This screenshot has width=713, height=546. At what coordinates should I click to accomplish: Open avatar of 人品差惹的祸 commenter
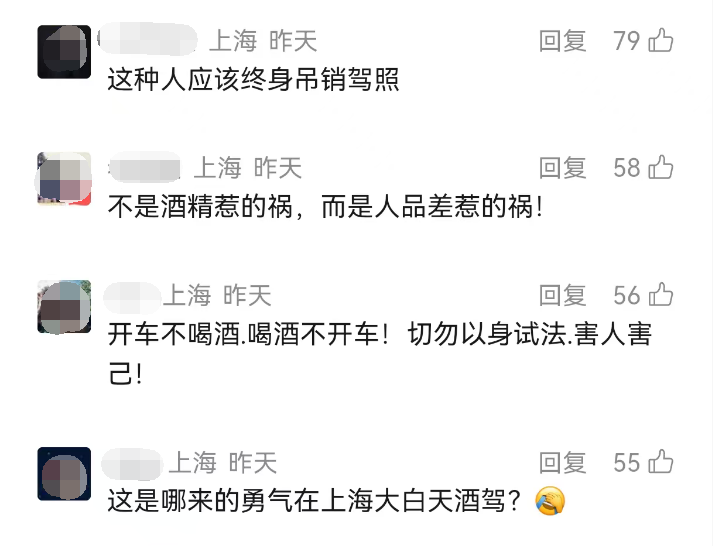pos(64,179)
